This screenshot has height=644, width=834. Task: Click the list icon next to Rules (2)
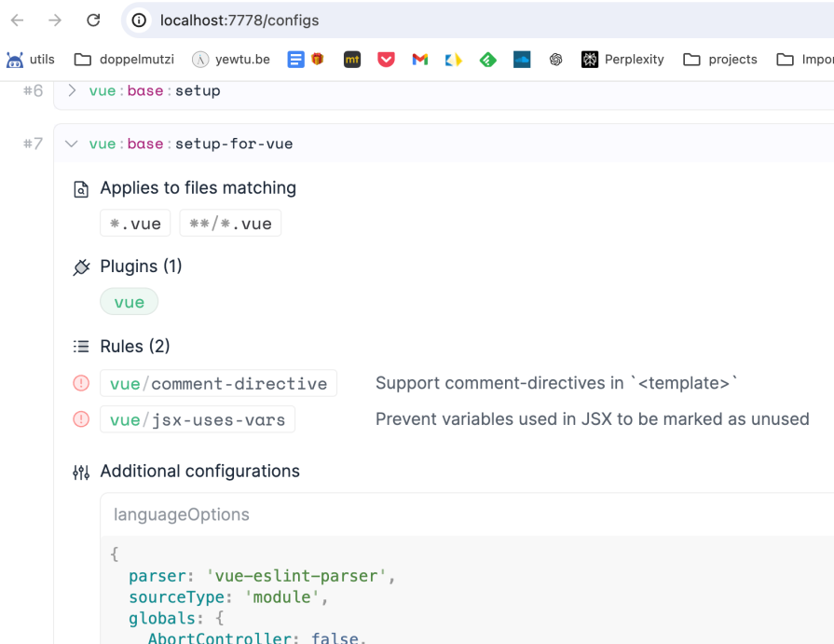click(81, 345)
